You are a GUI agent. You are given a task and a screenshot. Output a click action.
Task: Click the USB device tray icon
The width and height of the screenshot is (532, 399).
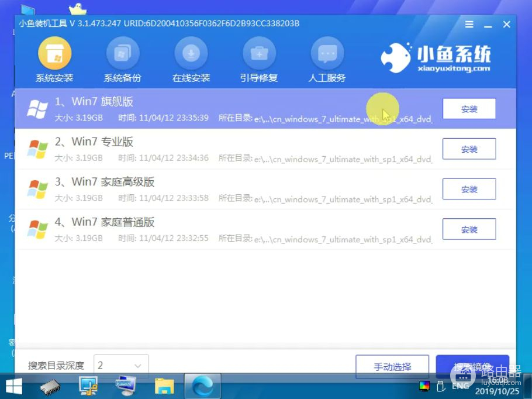point(441,386)
